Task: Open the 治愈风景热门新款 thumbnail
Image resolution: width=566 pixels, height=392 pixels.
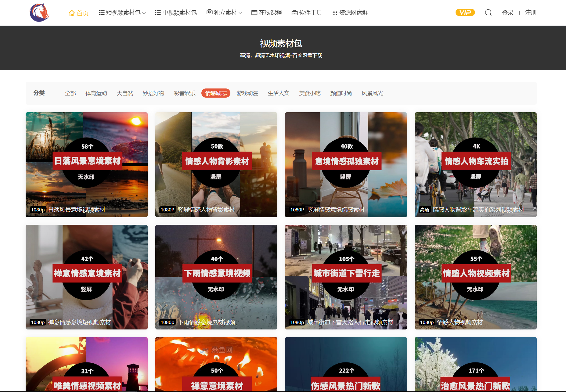Action: [476, 364]
